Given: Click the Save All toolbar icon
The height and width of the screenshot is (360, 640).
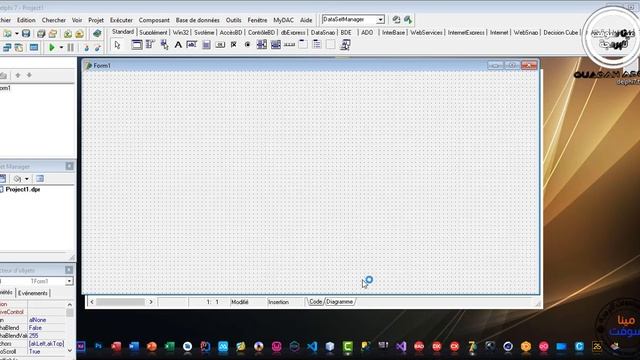Looking at the screenshot, I should click(41, 33).
